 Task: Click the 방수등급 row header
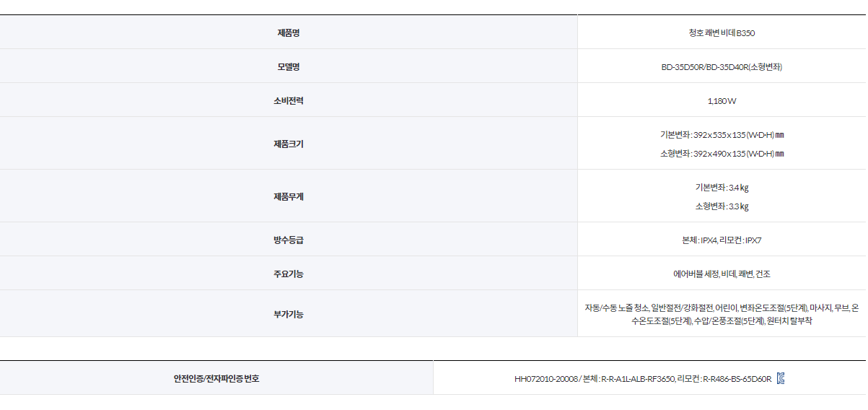pos(289,240)
